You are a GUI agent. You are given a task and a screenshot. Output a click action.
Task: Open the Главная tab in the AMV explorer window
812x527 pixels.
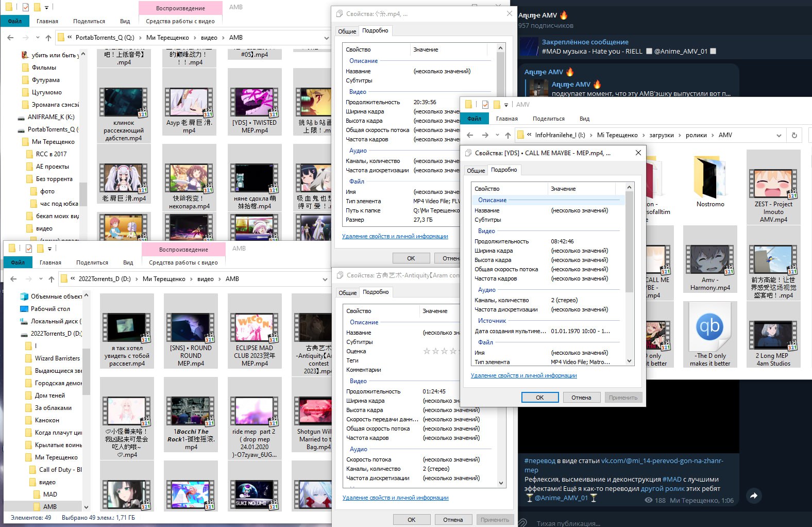(x=507, y=119)
